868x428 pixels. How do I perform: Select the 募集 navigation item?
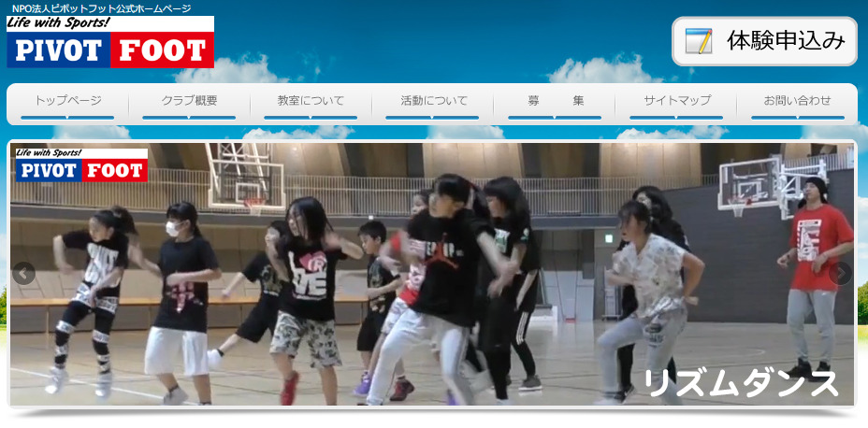point(554,104)
